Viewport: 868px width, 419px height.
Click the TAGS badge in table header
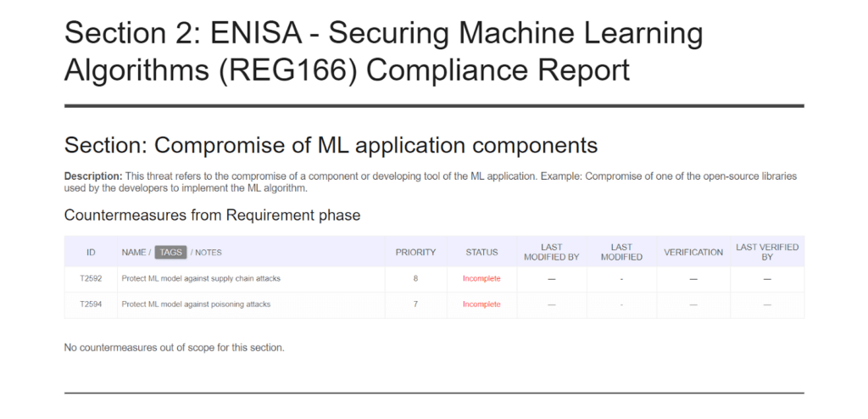click(170, 252)
